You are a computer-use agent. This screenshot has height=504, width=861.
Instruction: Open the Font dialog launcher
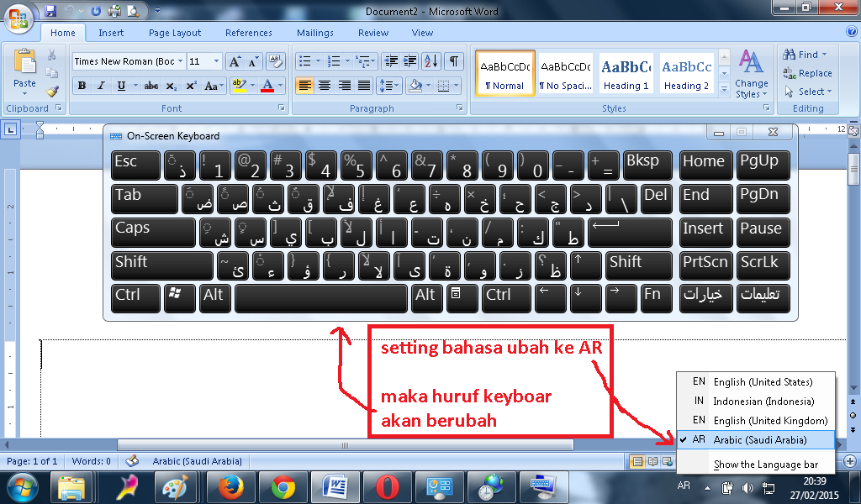[282, 108]
